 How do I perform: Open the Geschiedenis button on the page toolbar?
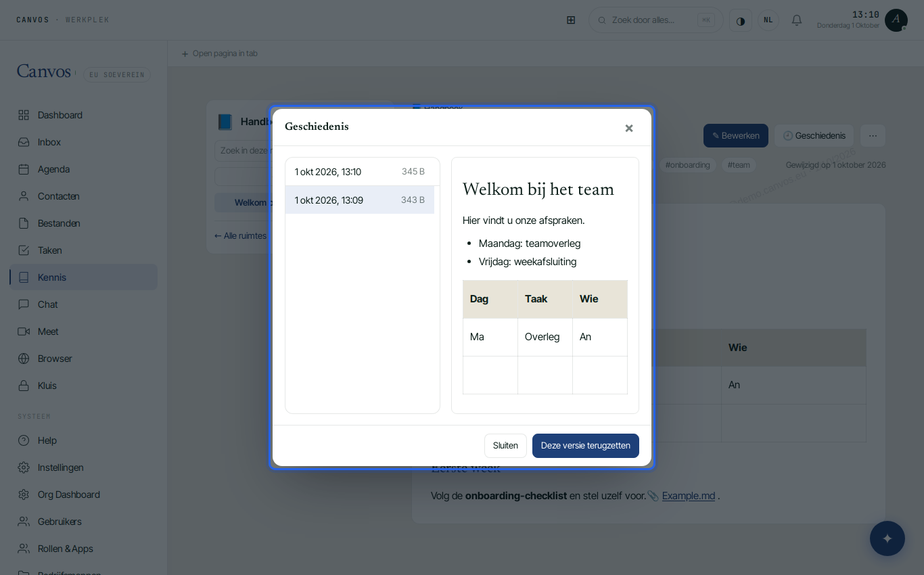click(814, 136)
